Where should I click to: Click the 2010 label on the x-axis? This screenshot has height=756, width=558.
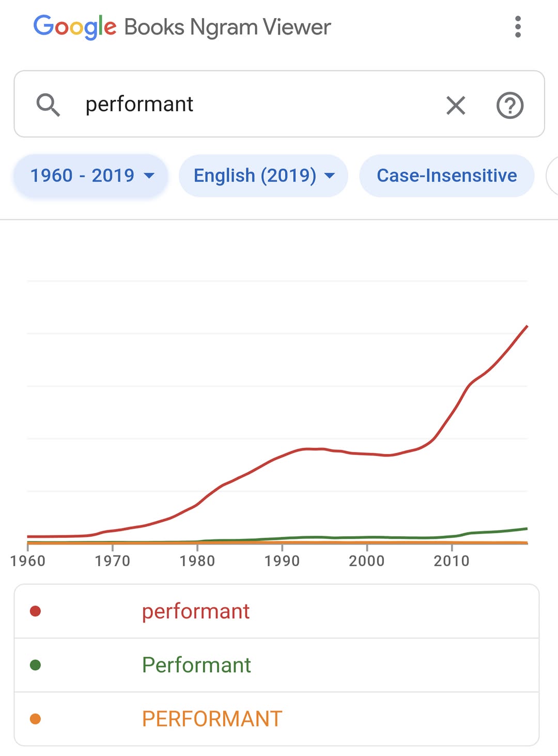click(452, 561)
